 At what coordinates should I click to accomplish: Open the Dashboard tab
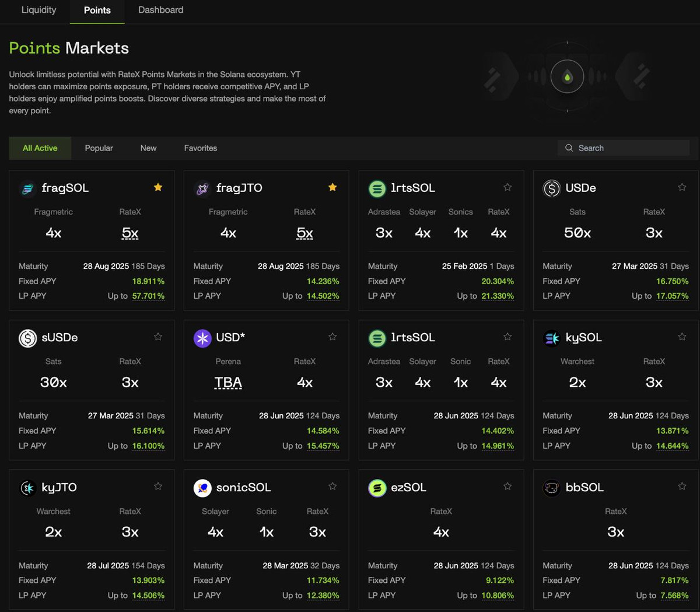coord(160,10)
